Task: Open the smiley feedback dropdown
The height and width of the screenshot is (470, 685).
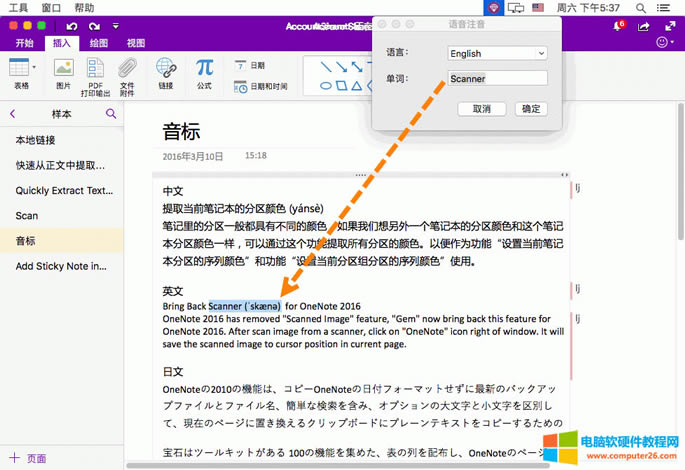Action: point(664,43)
